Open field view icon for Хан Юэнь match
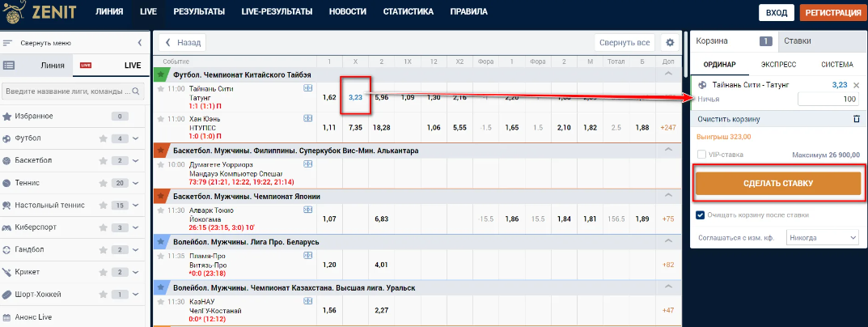This screenshot has height=327, width=868. coord(307,118)
